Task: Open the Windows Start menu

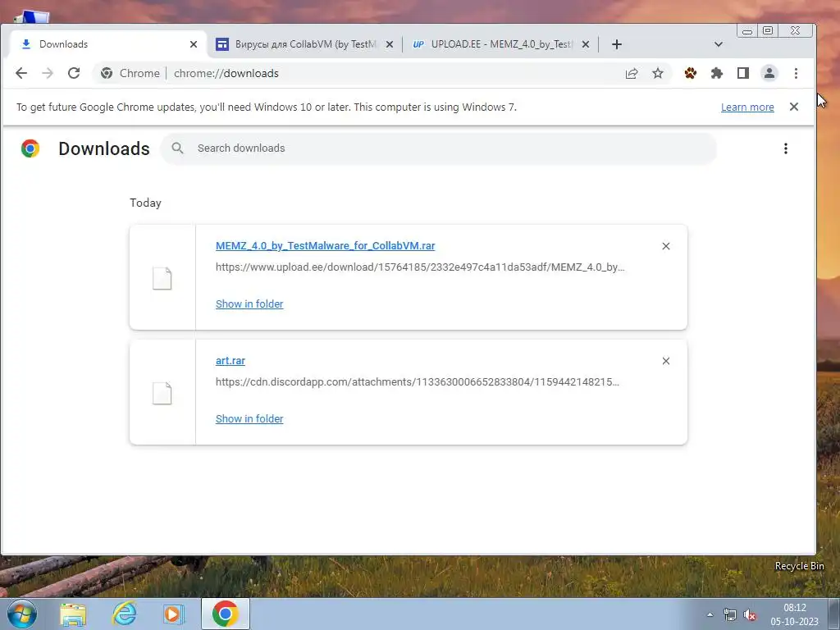Action: tap(22, 614)
